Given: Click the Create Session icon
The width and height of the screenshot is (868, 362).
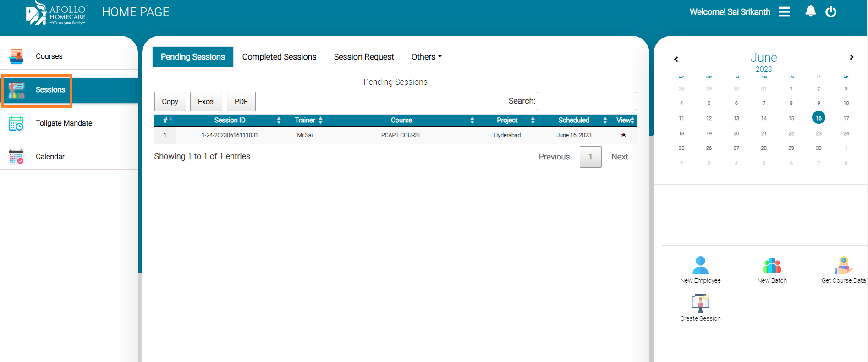Looking at the screenshot, I should pos(700,303).
